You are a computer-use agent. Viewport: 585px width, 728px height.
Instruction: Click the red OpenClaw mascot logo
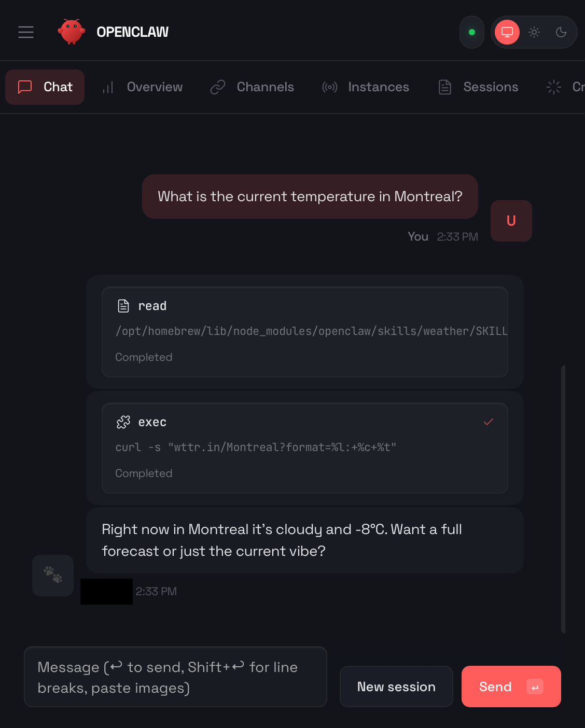(71, 32)
